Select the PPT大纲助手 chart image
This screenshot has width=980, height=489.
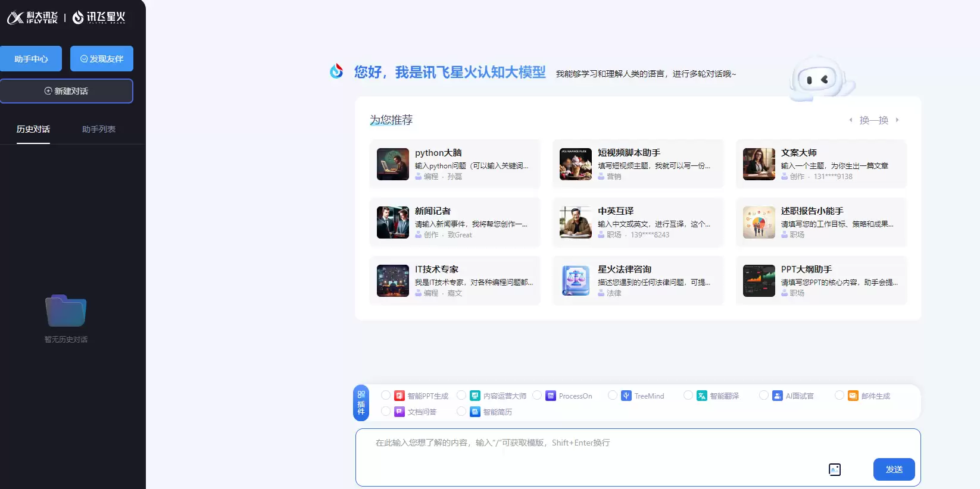759,281
